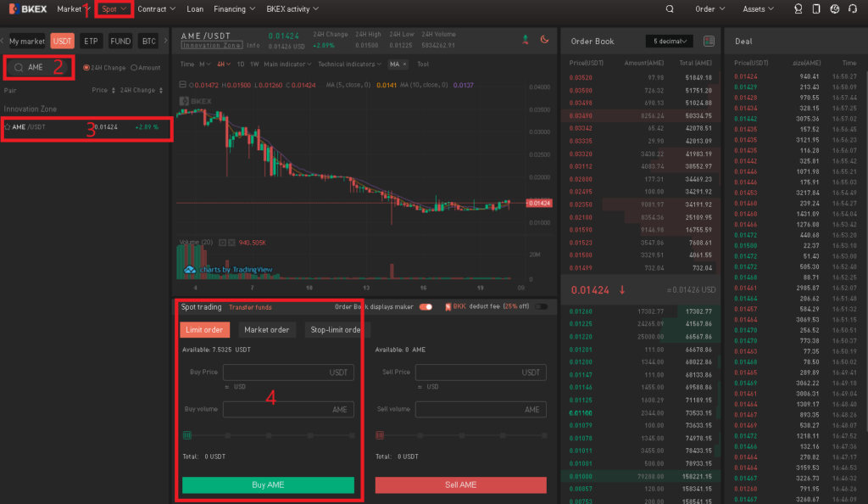This screenshot has height=504, width=868.
Task: Open the Financing dropdown menu
Action: 235,8
